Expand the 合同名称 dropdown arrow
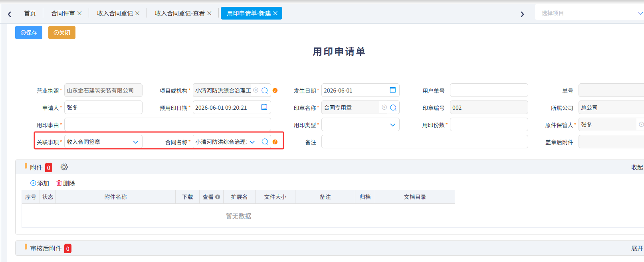Viewport: 644px width, 262px height. [x=252, y=142]
